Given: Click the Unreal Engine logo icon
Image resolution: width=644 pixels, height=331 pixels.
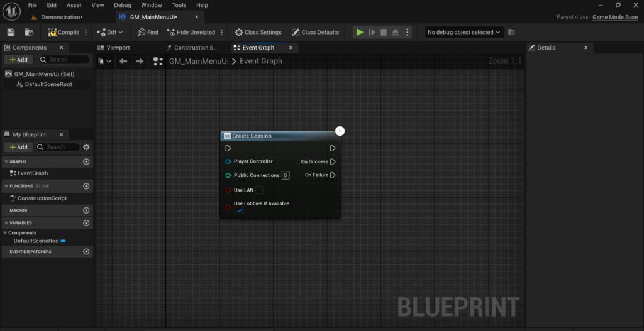Looking at the screenshot, I should 11,11.
